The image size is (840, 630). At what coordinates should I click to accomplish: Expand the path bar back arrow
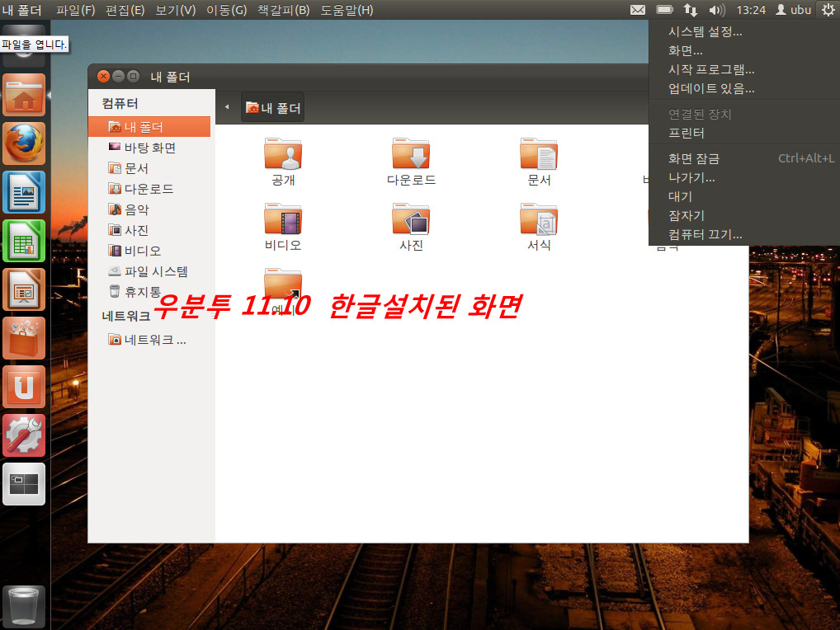tap(227, 107)
